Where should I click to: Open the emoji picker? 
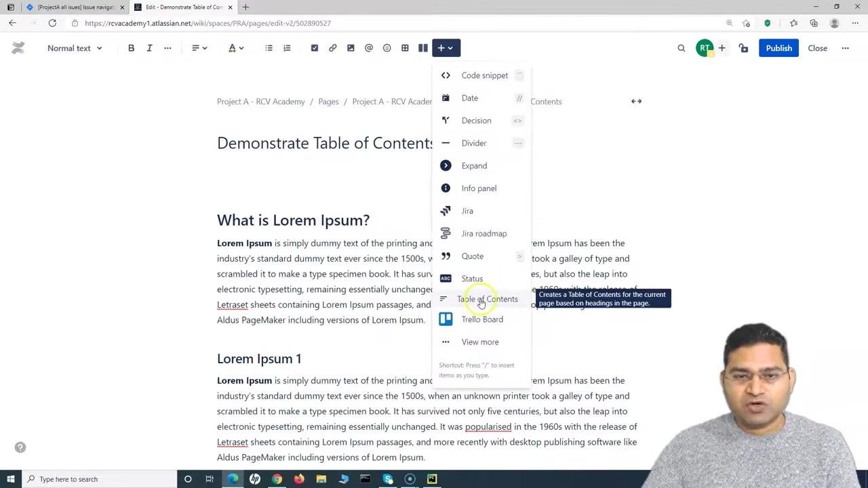pos(387,48)
